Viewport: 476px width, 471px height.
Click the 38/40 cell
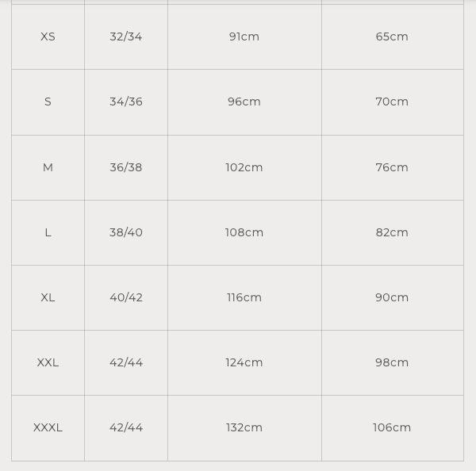coord(126,233)
